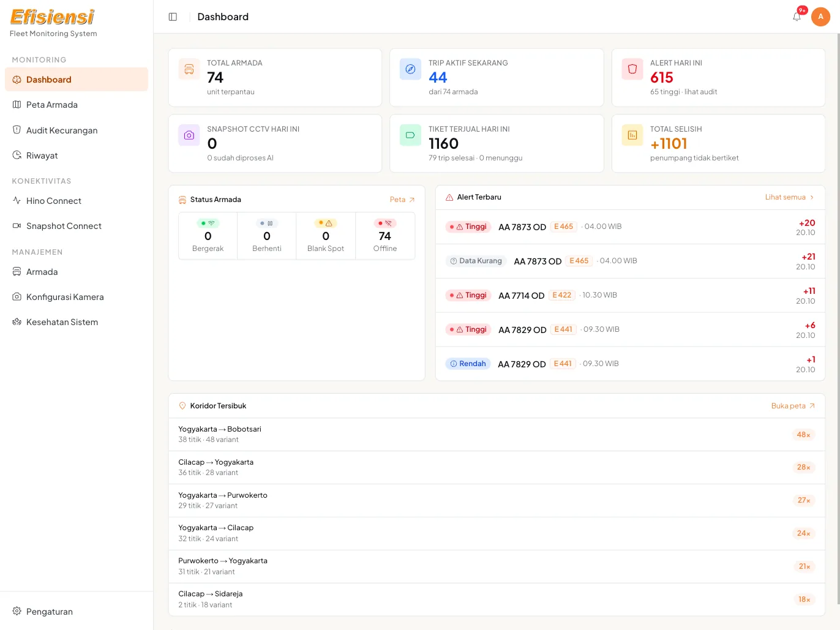Open the user avatar menu
The height and width of the screenshot is (630, 840).
click(820, 17)
